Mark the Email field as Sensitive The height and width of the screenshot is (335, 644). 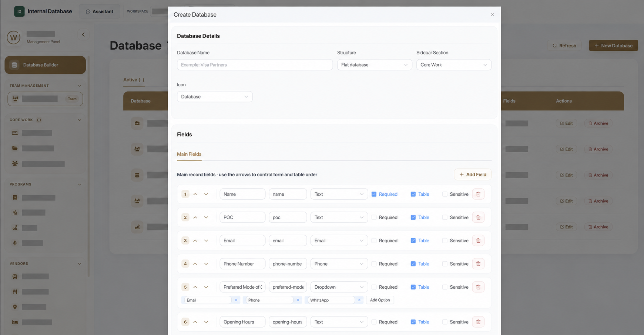click(445, 241)
